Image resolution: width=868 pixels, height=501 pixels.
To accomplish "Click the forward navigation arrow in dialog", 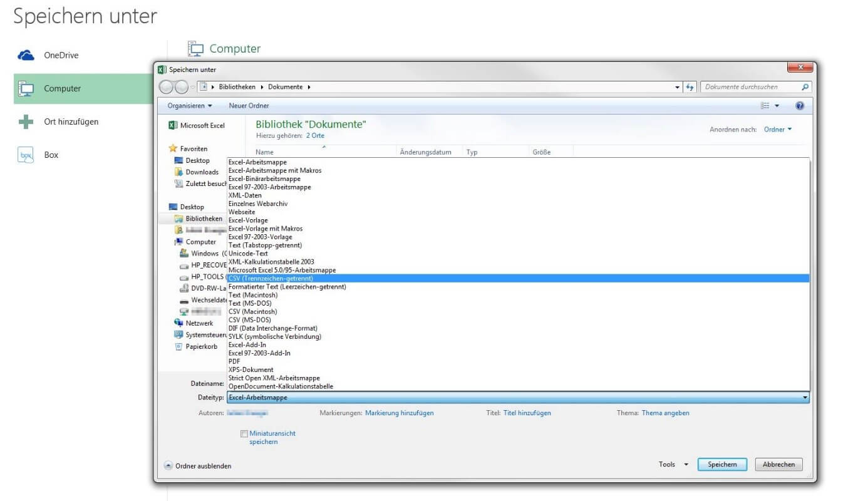I will coord(180,87).
